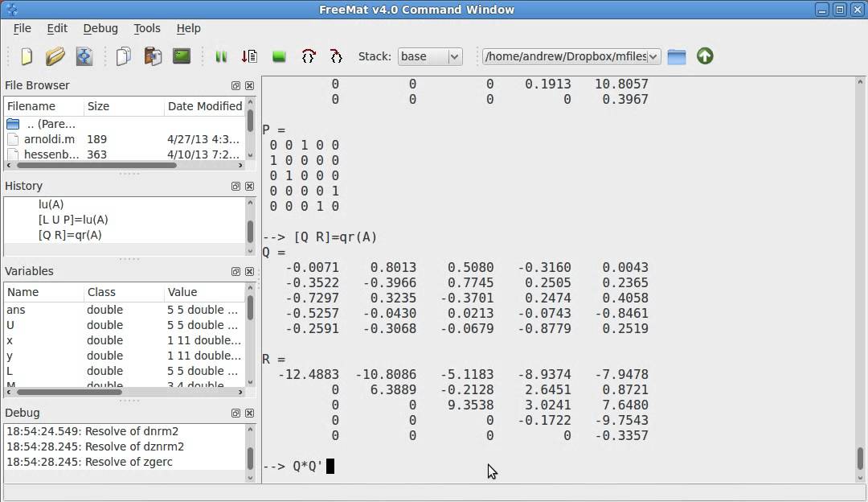Float the Variables panel
The image size is (868, 502).
[235, 271]
